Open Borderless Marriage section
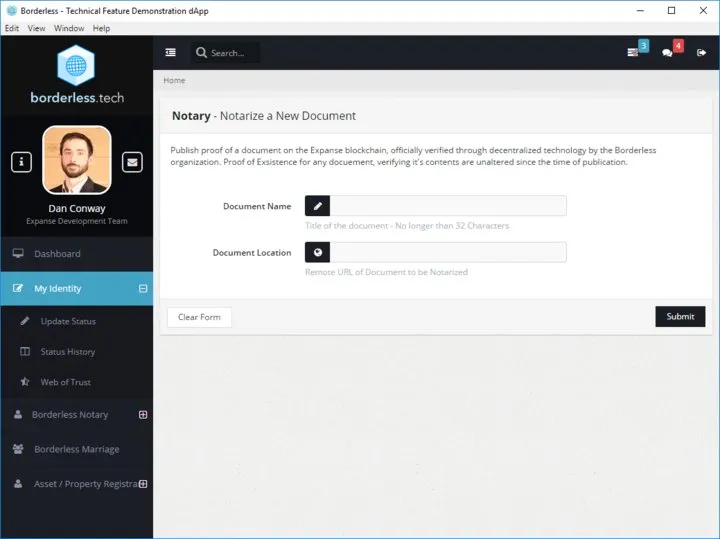720x539 pixels. (77, 449)
